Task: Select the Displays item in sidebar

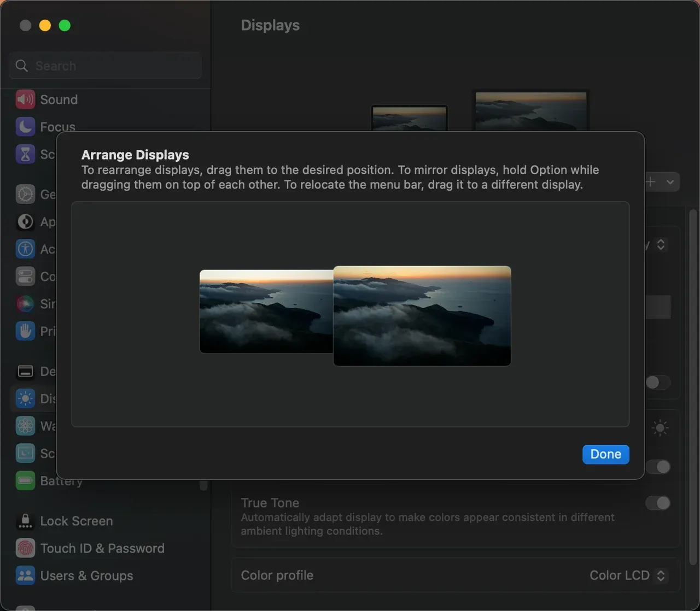Action: pyautogui.click(x=34, y=398)
